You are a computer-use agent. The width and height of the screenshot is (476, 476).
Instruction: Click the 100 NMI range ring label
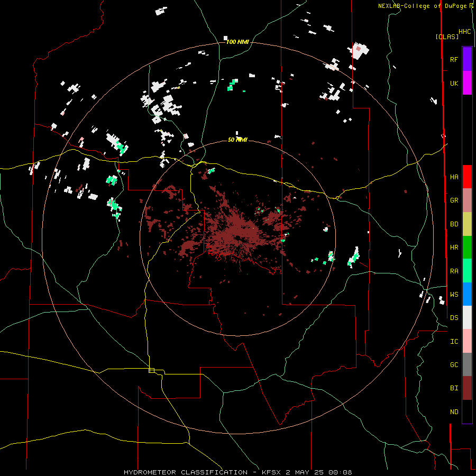coord(237,42)
